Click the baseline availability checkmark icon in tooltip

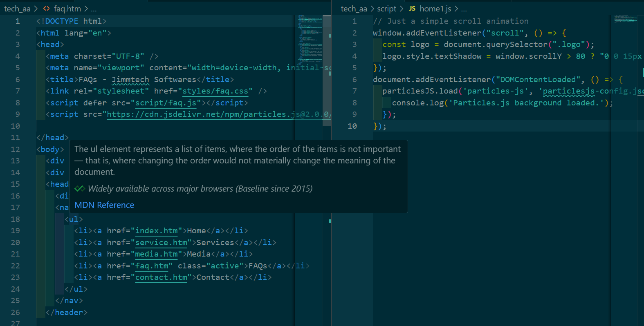(80, 189)
